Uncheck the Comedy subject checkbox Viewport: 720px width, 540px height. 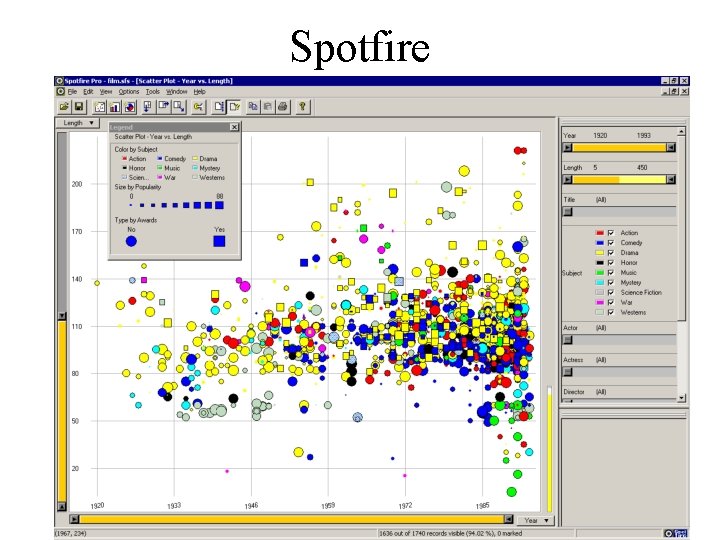611,243
